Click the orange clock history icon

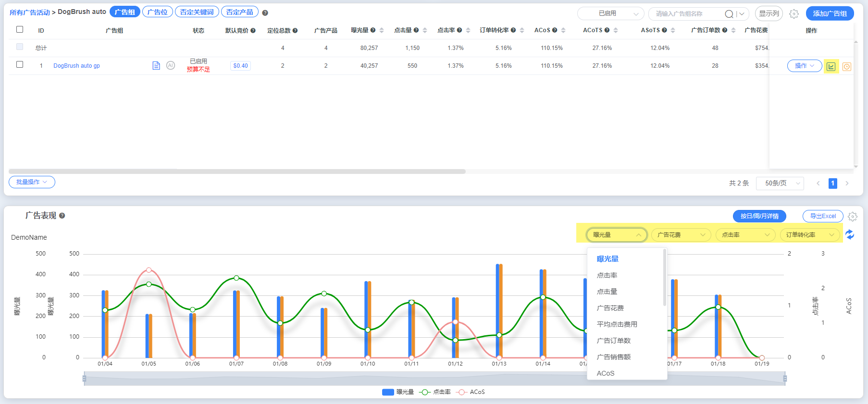(x=847, y=67)
